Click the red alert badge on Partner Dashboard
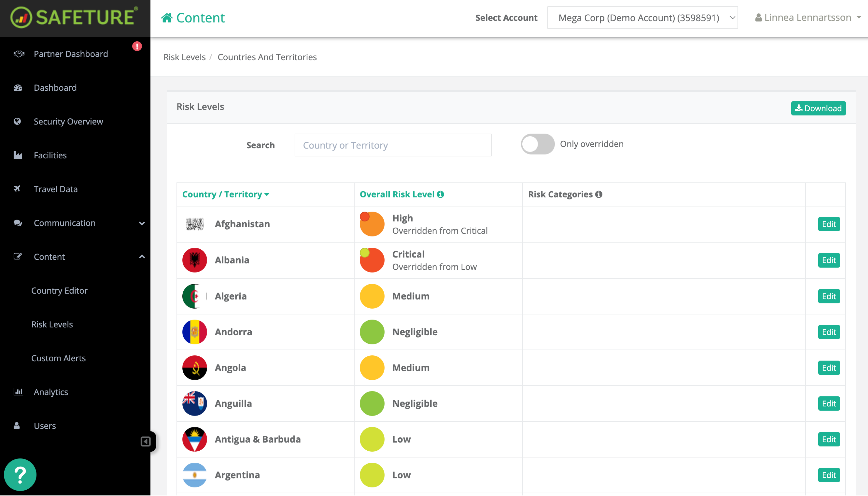Viewport: 868px width, 496px height. [x=137, y=46]
